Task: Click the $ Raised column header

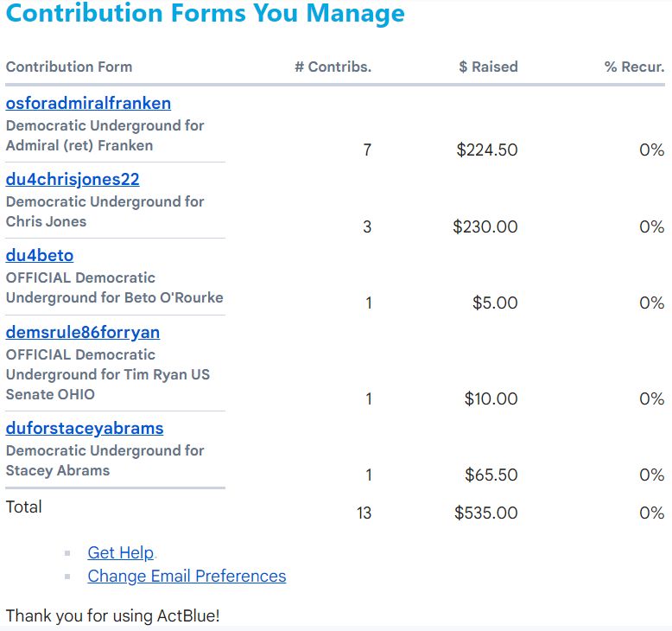Action: pos(488,67)
